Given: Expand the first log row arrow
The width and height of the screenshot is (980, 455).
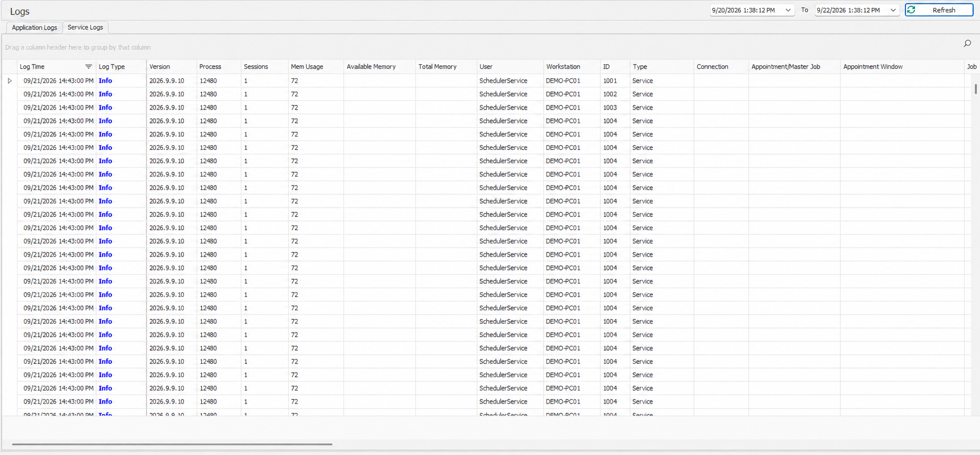Looking at the screenshot, I should coord(10,81).
